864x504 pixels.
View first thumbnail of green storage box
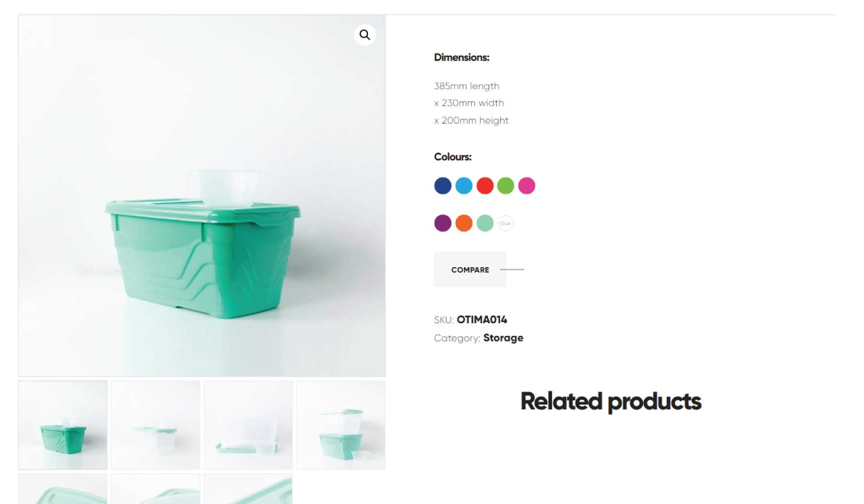[62, 425]
